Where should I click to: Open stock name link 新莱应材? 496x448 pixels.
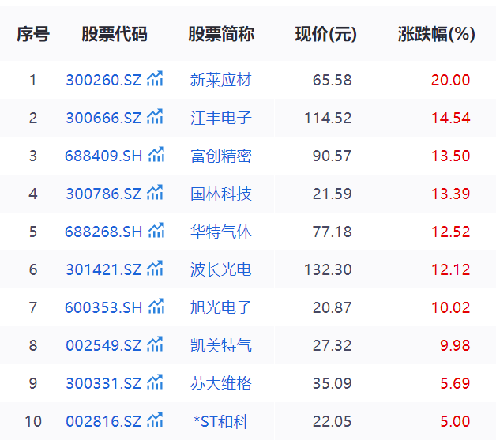coord(220,80)
